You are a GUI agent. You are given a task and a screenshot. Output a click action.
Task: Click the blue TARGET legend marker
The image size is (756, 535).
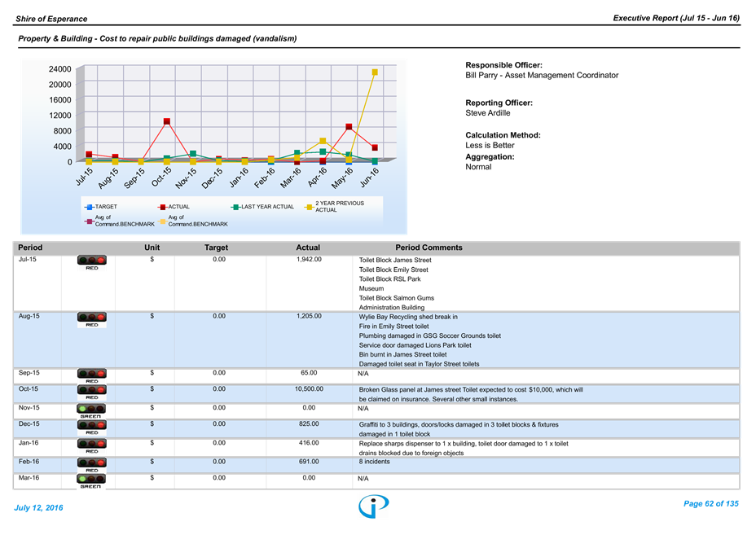click(x=89, y=208)
